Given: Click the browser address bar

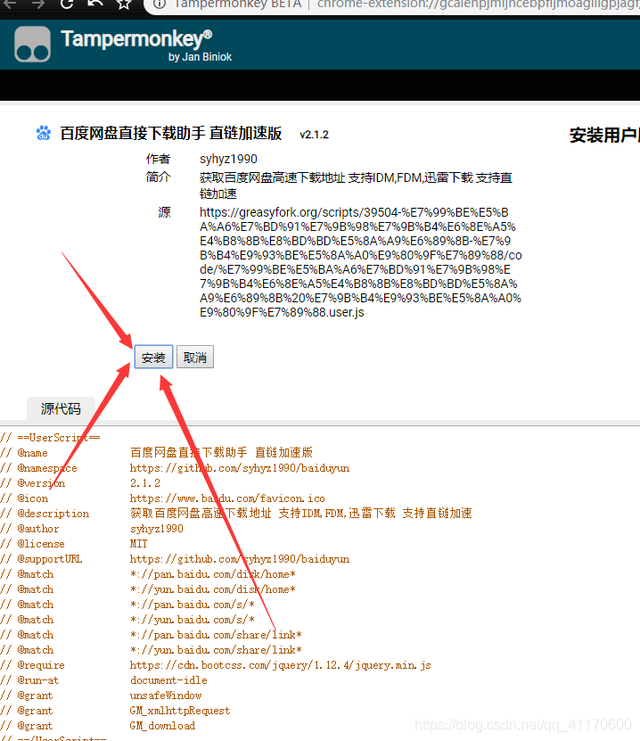Looking at the screenshot, I should click(x=392, y=5).
